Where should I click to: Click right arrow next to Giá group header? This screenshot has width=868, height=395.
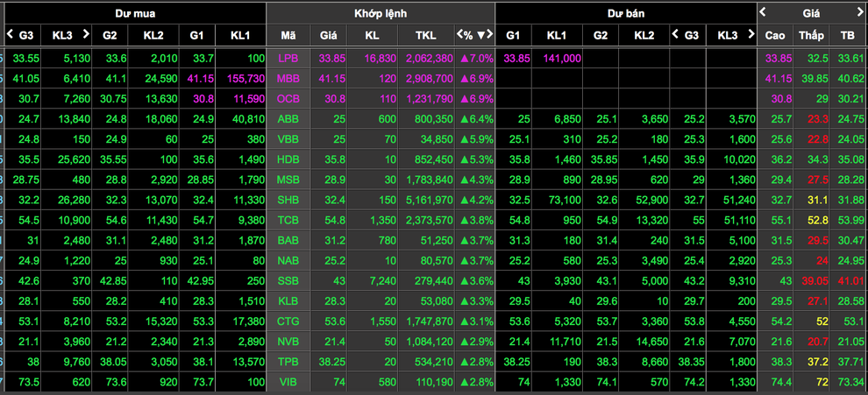pos(862,11)
